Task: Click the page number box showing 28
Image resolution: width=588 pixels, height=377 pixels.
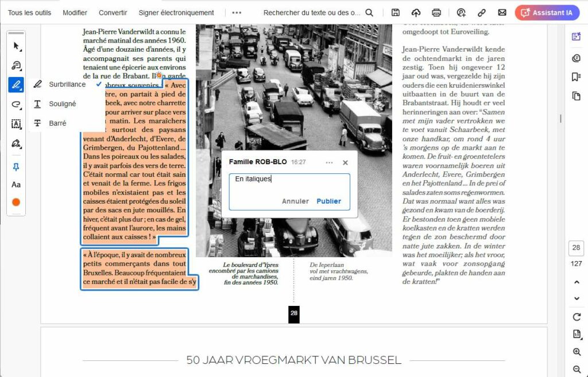Action: tap(577, 248)
